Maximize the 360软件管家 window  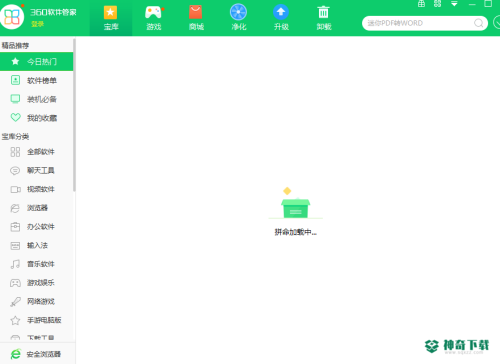coord(488,4)
